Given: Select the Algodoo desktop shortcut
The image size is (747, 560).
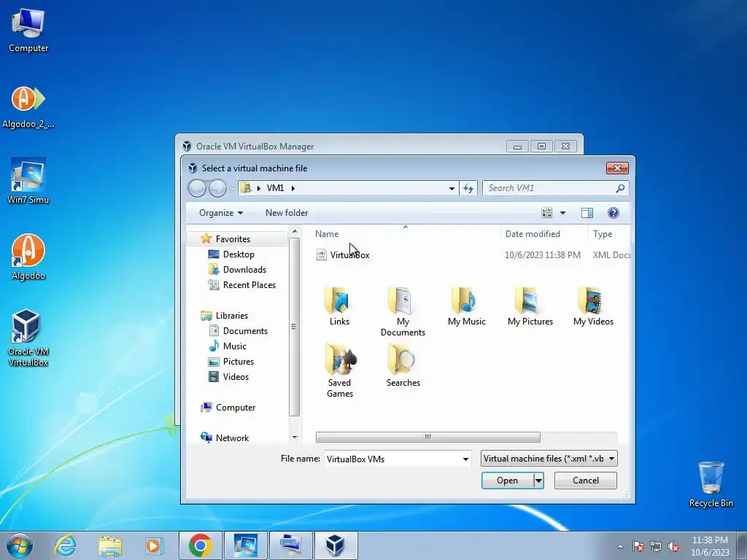Looking at the screenshot, I should [28, 257].
